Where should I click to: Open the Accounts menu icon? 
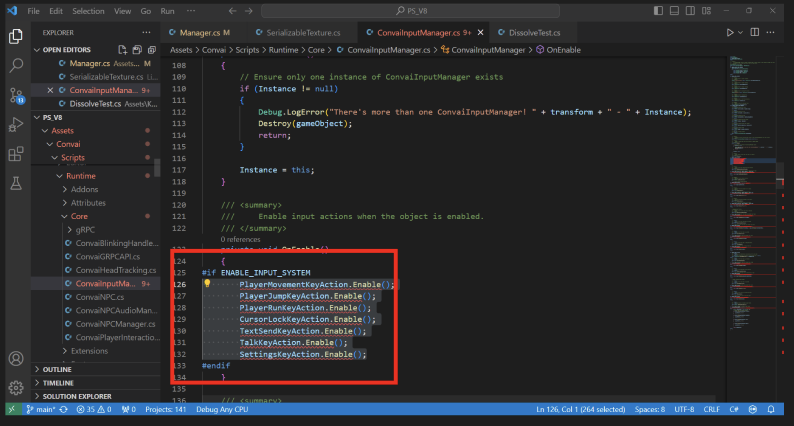(16, 359)
